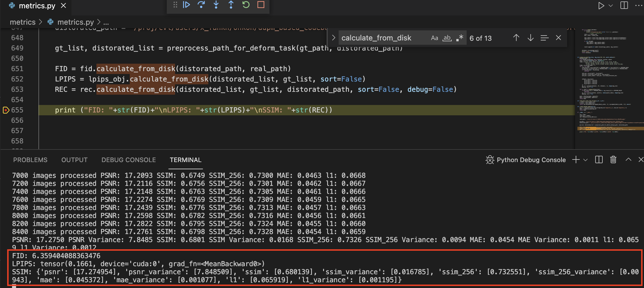Open a new terminal
Image resolution: width=644 pixels, height=288 pixels.
point(576,160)
